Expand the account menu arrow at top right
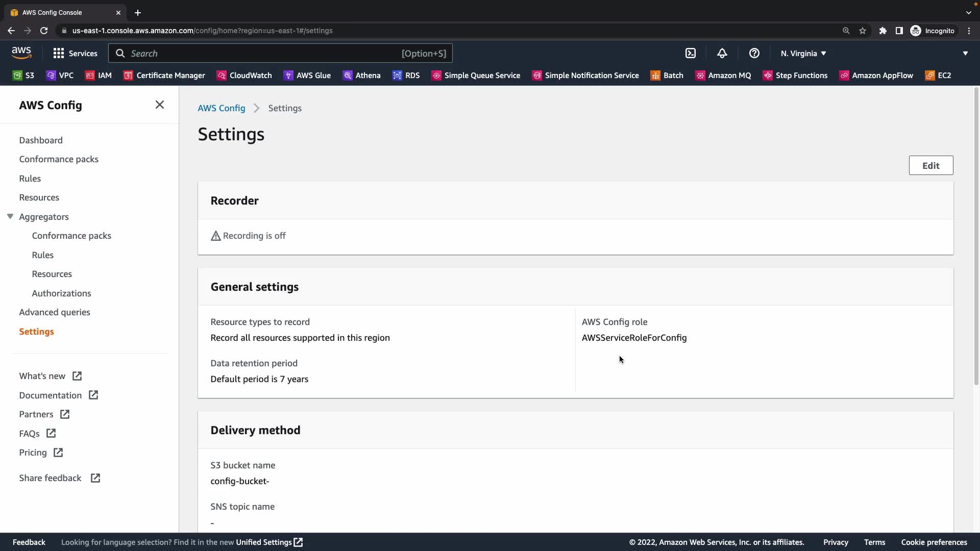The height and width of the screenshot is (551, 980). 965,53
